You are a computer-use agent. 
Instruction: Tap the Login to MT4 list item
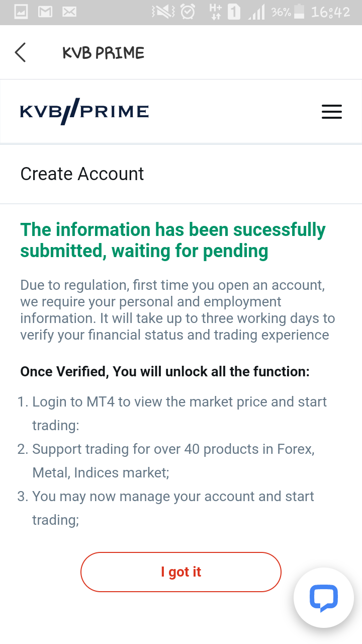(172, 414)
